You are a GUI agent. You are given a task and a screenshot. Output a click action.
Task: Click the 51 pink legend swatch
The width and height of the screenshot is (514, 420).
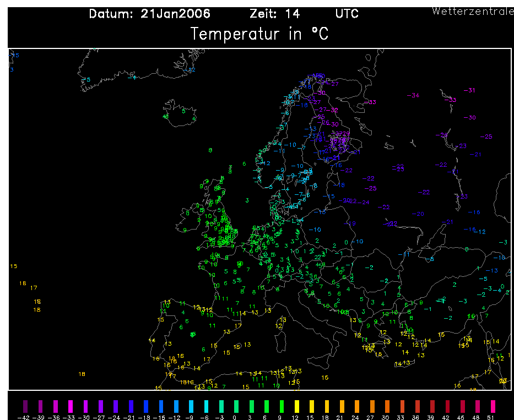(493, 406)
